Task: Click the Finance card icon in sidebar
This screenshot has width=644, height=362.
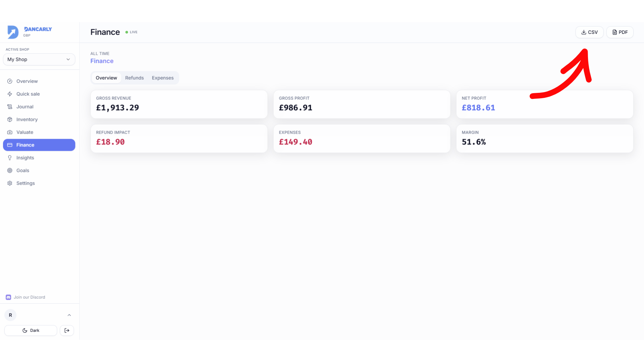Action: (x=10, y=145)
